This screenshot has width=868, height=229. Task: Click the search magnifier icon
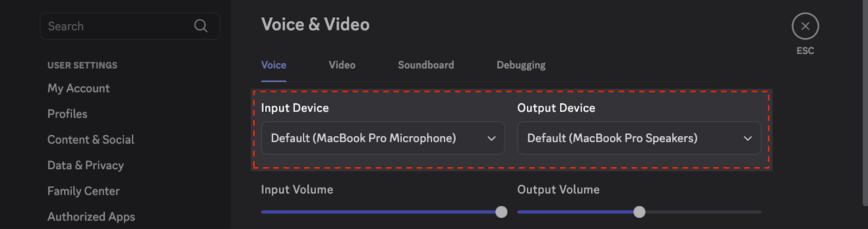tap(201, 26)
